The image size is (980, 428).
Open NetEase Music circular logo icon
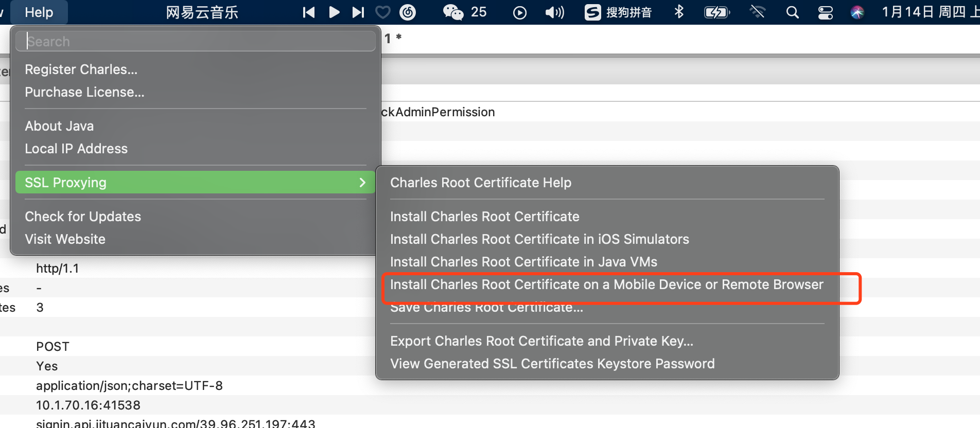point(408,12)
